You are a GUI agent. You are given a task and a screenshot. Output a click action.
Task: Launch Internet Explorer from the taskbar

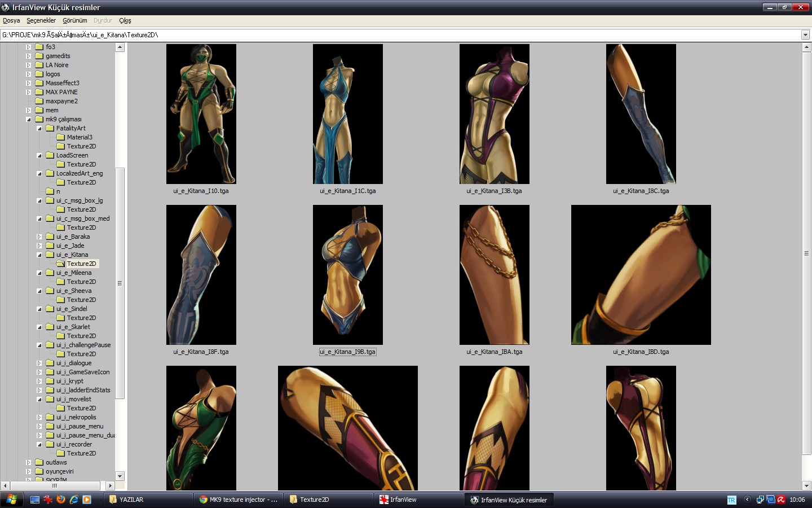tap(74, 500)
